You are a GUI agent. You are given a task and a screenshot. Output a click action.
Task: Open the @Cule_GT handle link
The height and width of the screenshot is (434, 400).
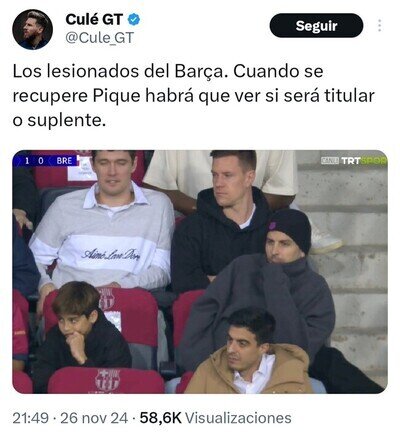click(x=99, y=38)
